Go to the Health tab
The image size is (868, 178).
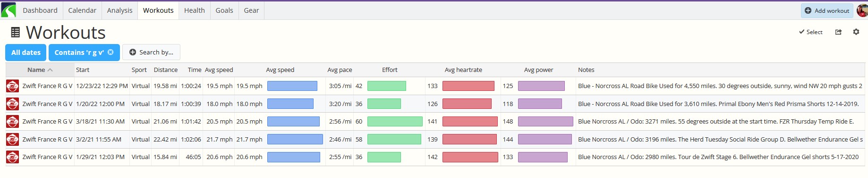[195, 10]
